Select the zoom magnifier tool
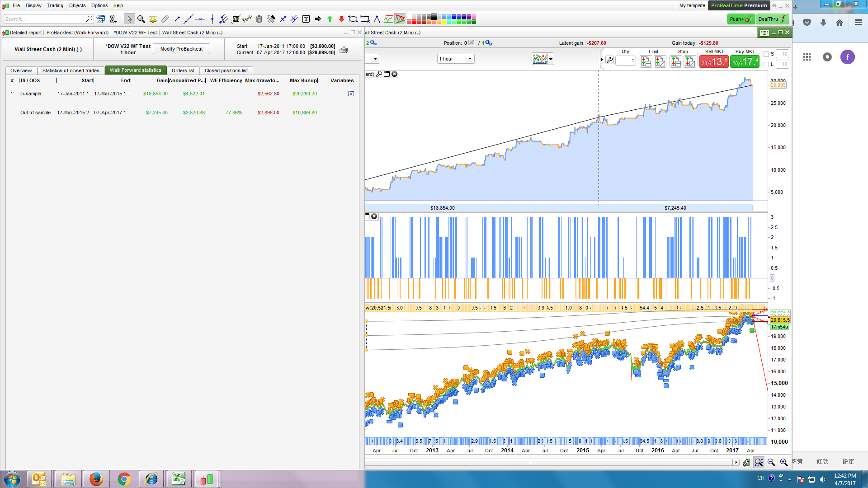 click(141, 19)
